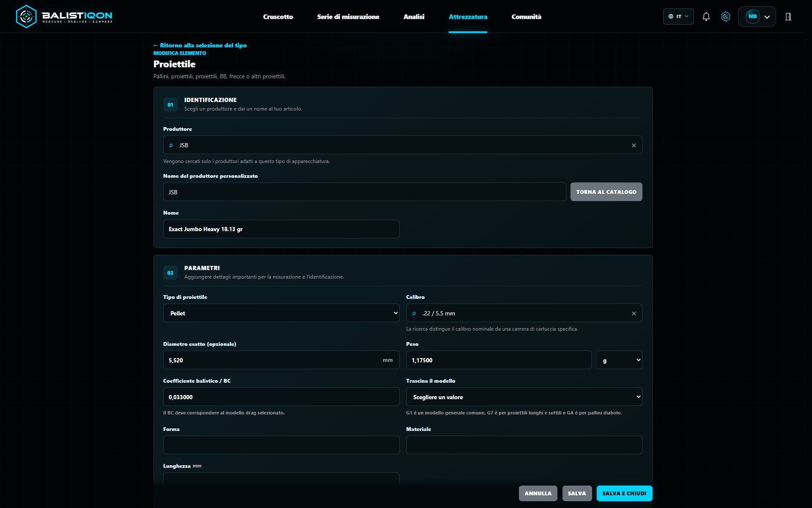Open the MB user account menu

(757, 17)
